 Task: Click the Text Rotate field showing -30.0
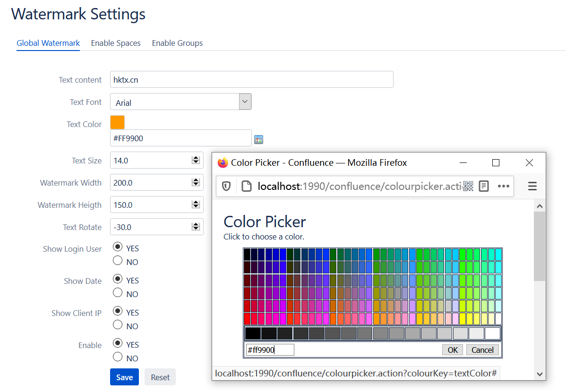pyautogui.click(x=157, y=227)
